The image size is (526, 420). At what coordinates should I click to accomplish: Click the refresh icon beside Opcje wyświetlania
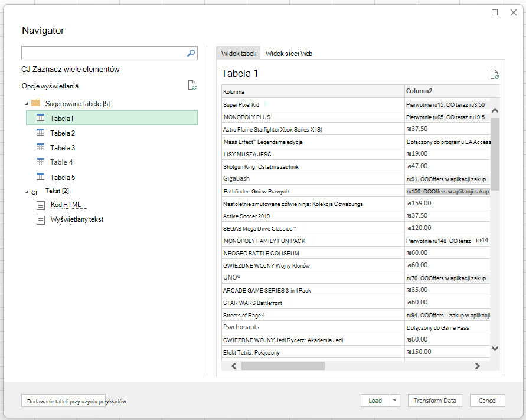(192, 85)
